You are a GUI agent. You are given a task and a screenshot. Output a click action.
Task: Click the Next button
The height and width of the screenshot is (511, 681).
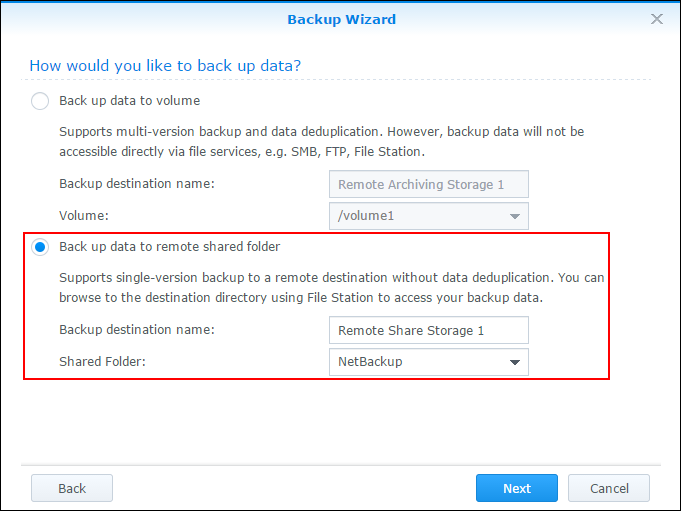[517, 488]
